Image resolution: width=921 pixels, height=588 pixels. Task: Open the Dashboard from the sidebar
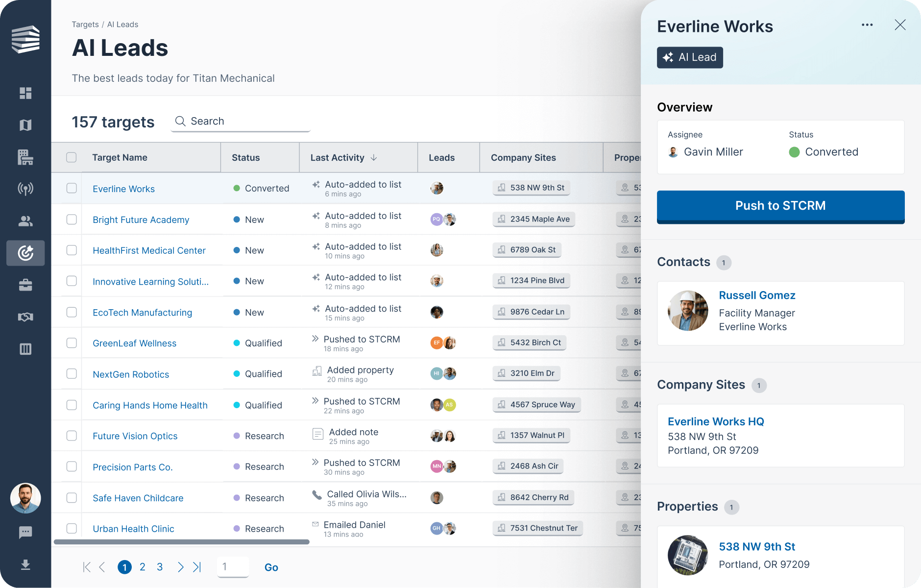coord(25,93)
